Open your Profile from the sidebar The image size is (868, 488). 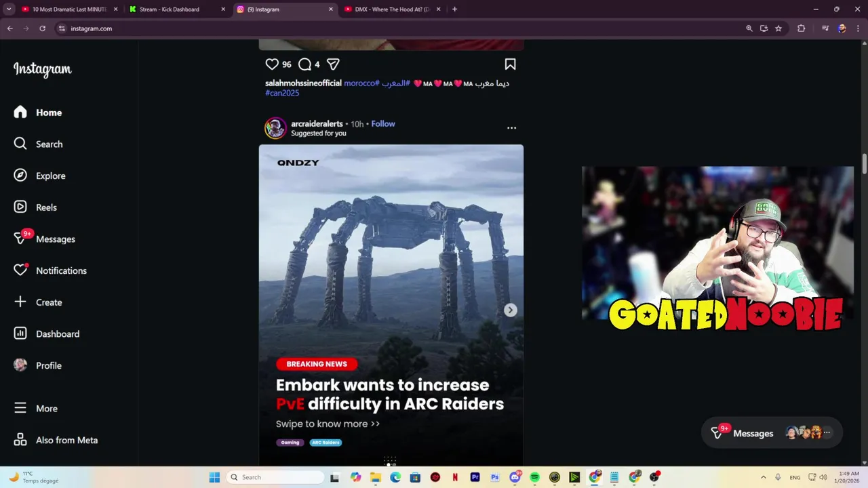38,365
